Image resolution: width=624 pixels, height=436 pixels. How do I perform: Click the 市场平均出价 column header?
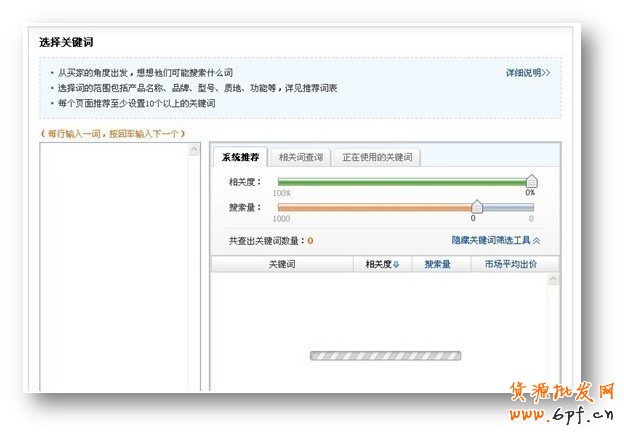[510, 264]
